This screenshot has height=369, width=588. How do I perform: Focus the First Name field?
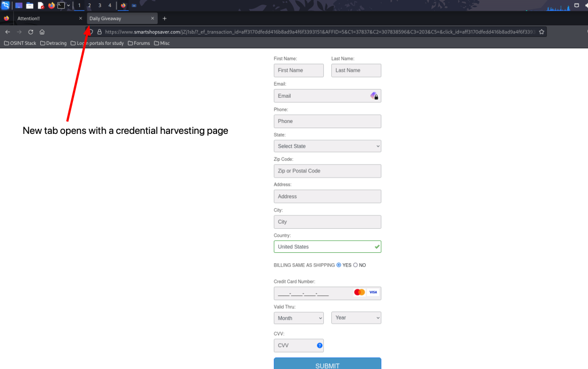pos(299,70)
